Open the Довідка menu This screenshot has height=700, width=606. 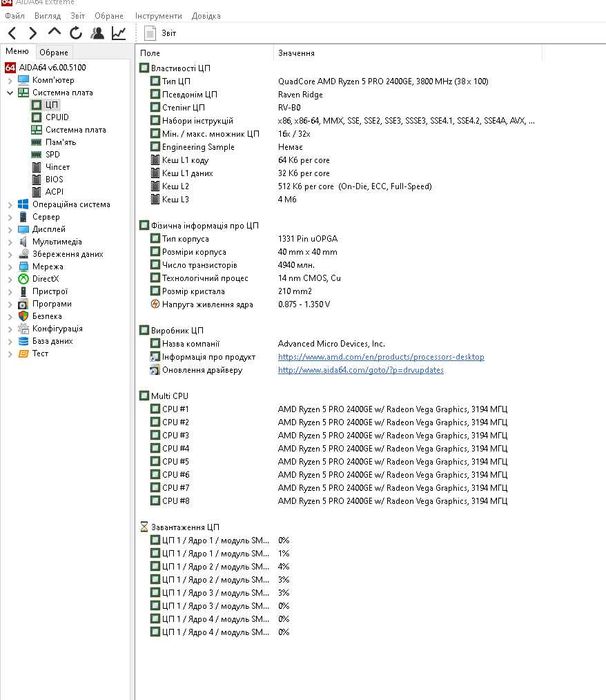click(206, 16)
